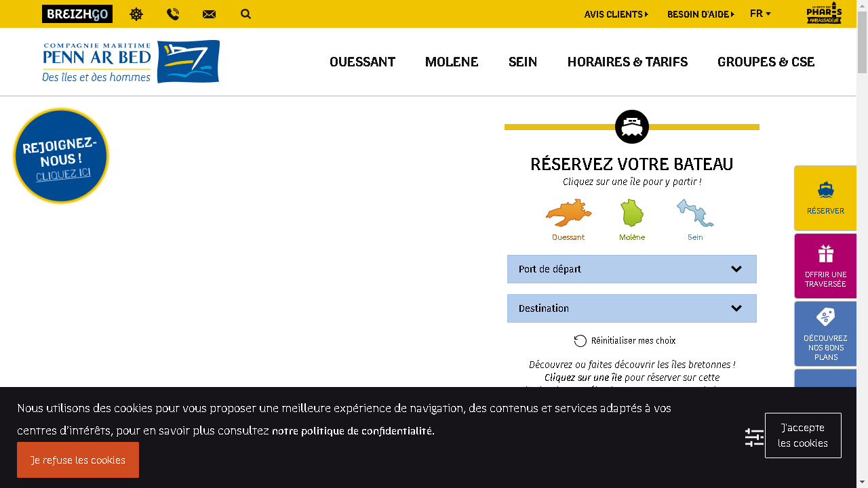Click the Penn Ar Bed company logo

pos(131,62)
